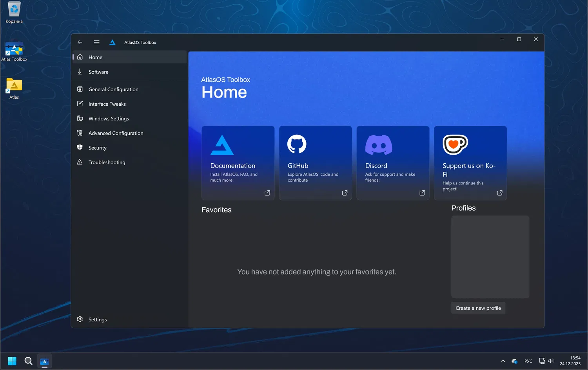
Task: Toggle the hamburger navigation menu
Action: coord(96,42)
